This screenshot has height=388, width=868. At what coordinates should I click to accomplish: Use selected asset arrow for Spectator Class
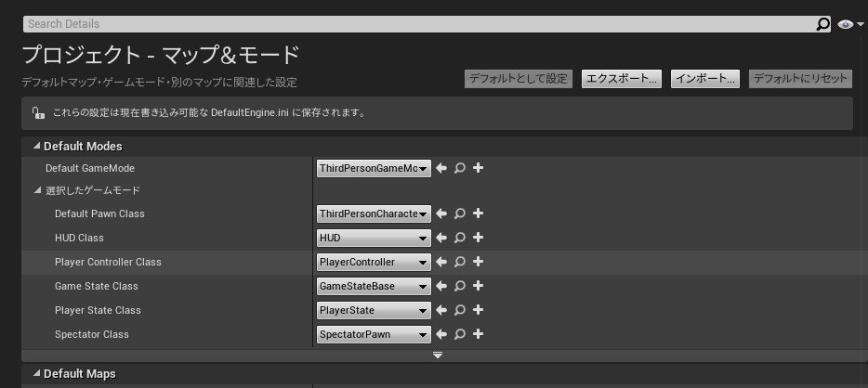[x=441, y=334]
